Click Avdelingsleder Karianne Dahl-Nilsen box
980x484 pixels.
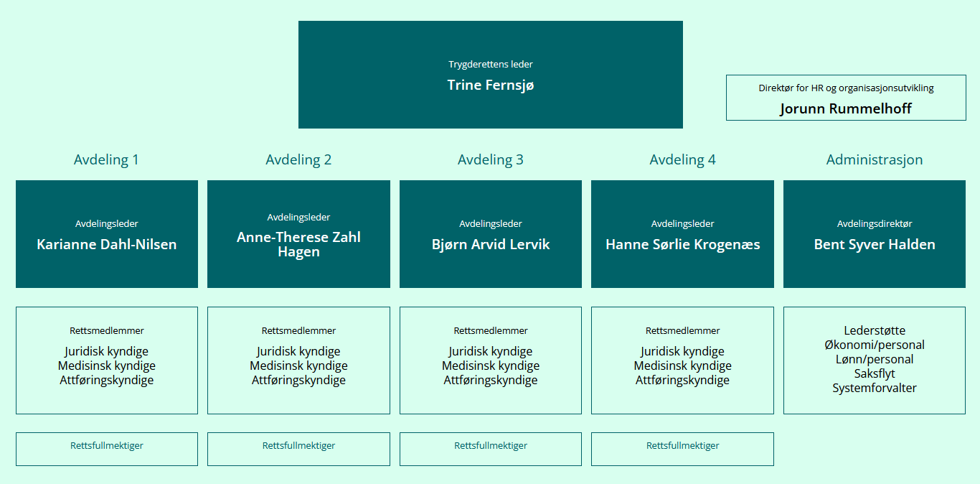(x=106, y=234)
